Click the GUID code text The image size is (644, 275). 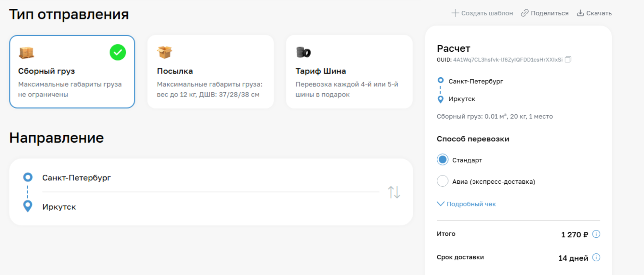coord(508,60)
